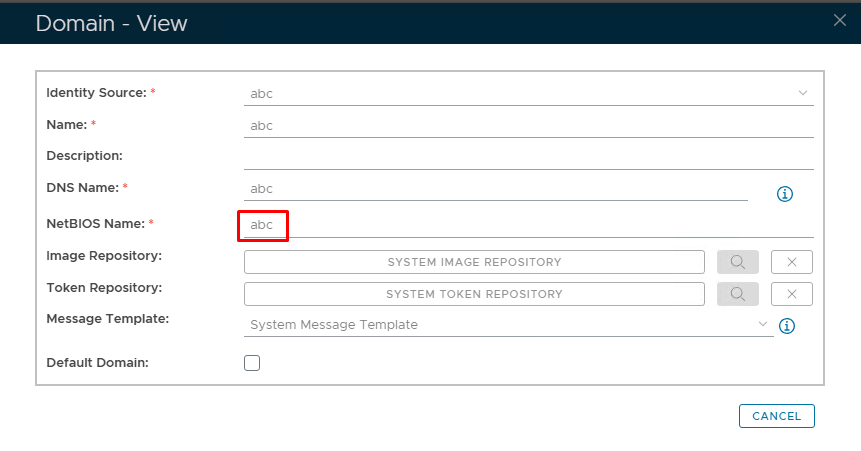Viewport: 861px width, 451px height.
Task: Select the NetBIOS Name input field
Action: [528, 226]
